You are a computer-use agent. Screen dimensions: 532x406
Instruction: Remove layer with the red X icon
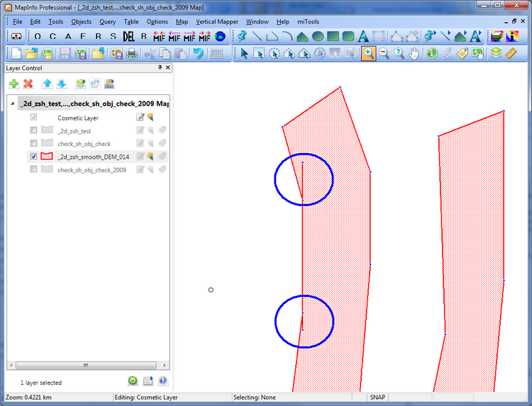coord(28,84)
